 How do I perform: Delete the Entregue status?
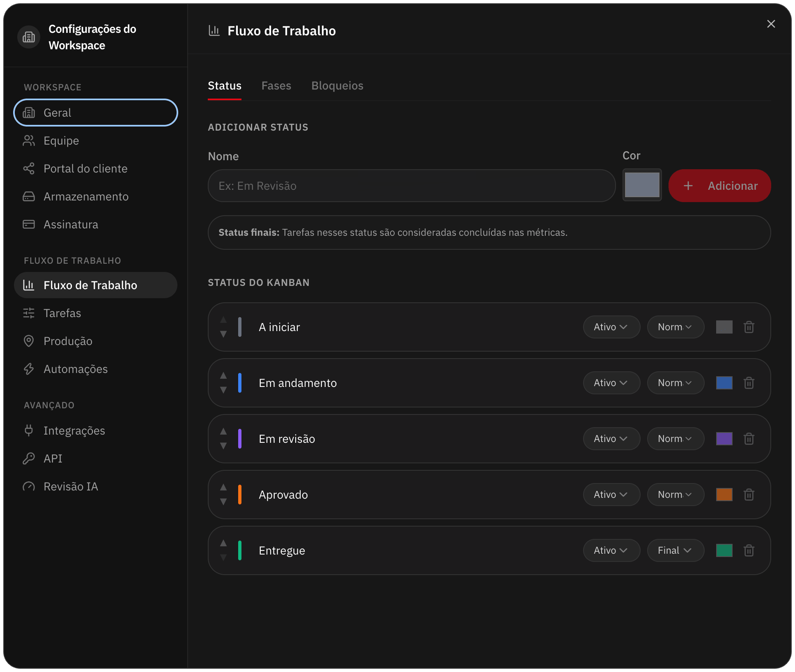pyautogui.click(x=749, y=550)
